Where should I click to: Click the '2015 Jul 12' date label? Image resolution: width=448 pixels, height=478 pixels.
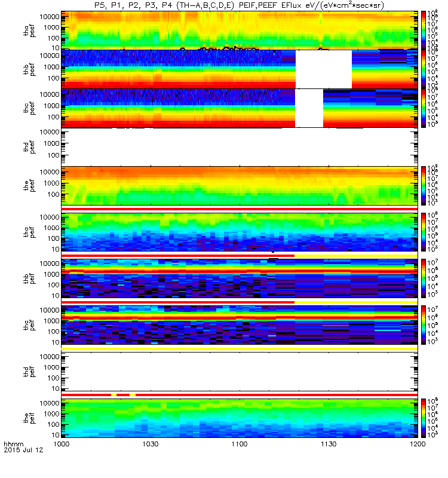point(23,450)
